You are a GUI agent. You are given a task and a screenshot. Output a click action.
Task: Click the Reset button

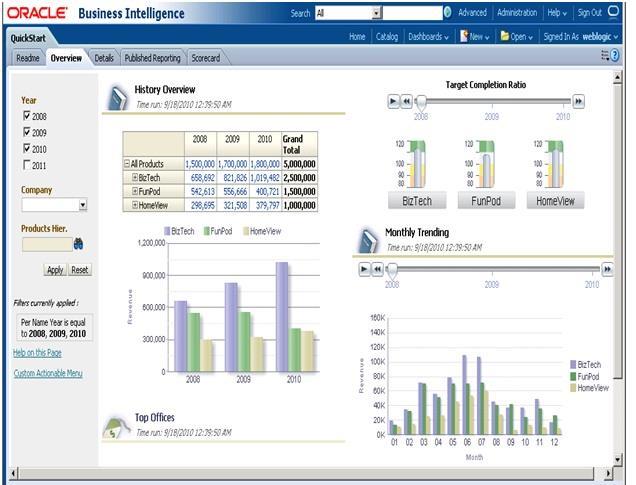tap(80, 270)
